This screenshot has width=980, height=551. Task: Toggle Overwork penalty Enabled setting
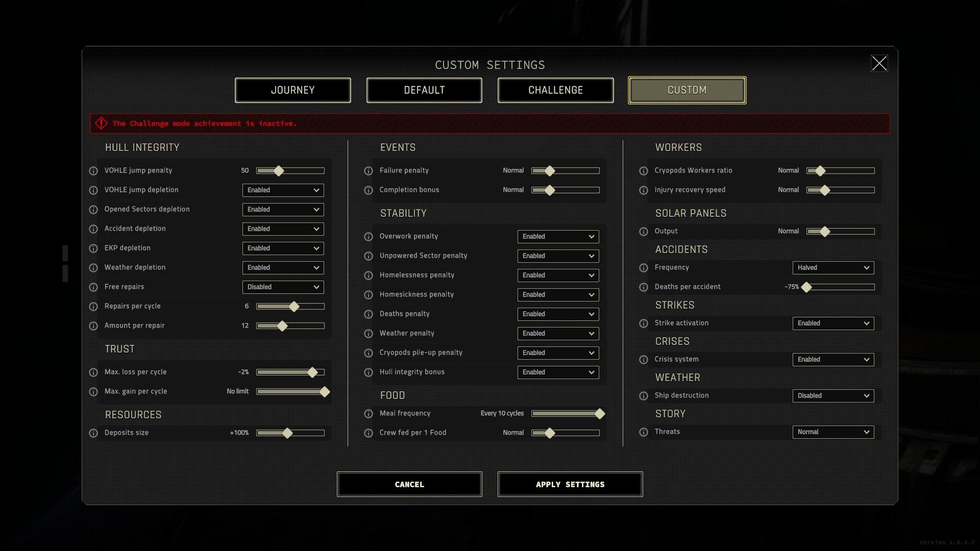[x=557, y=236]
